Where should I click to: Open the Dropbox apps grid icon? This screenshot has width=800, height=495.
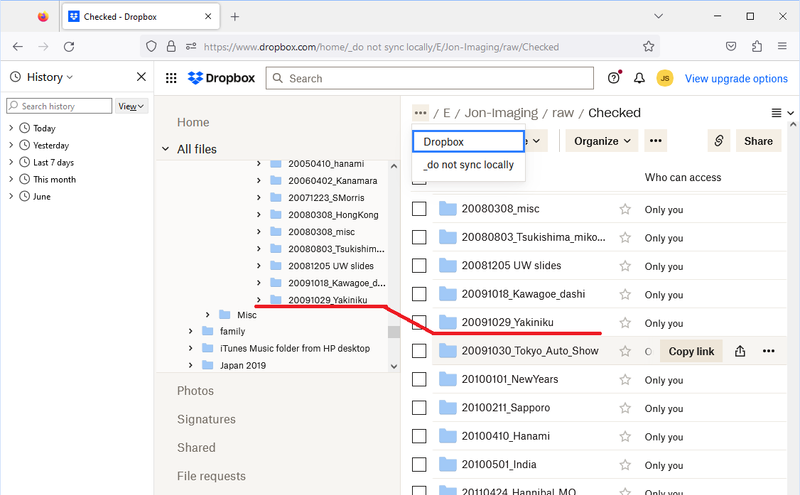[x=171, y=78]
